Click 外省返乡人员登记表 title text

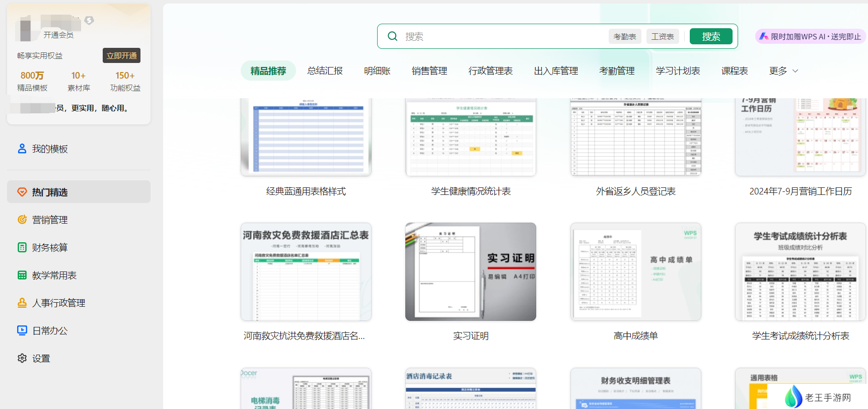tap(636, 191)
